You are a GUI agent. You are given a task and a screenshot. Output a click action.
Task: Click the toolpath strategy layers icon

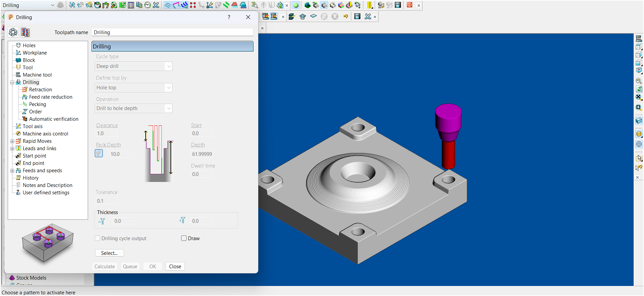(291, 16)
